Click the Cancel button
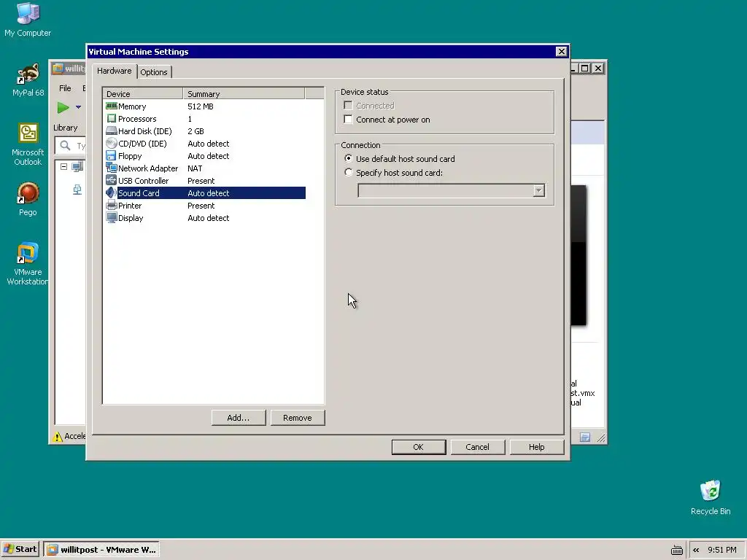The height and width of the screenshot is (560, 747). coord(477,447)
